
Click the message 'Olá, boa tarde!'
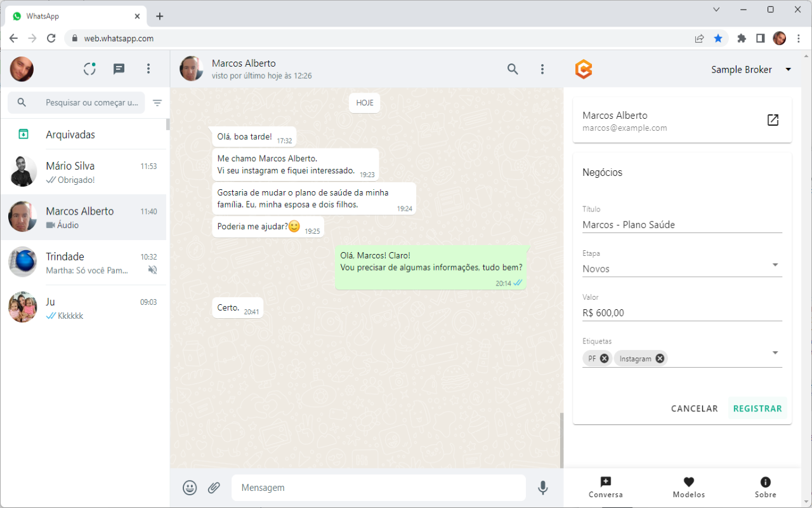[x=254, y=137]
